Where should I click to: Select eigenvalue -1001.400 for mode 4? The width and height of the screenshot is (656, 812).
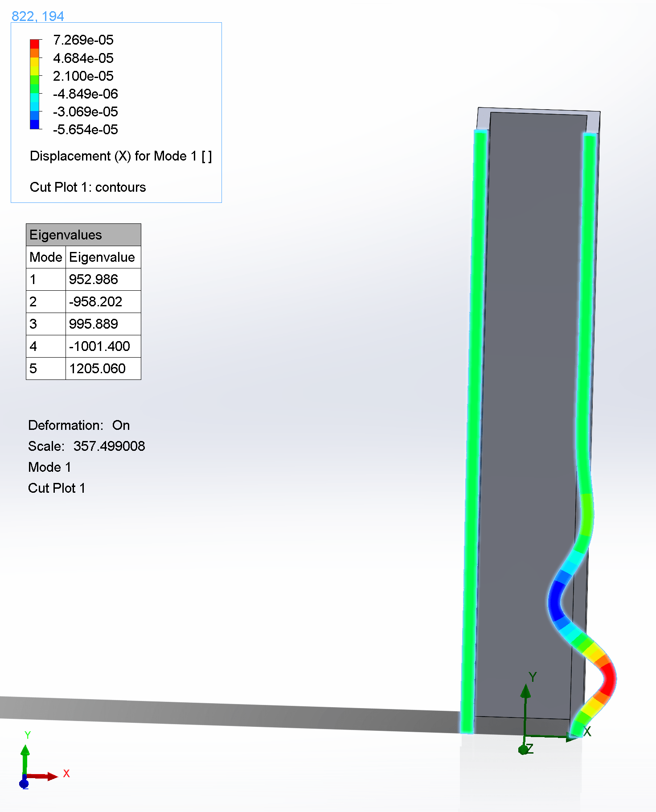103,346
